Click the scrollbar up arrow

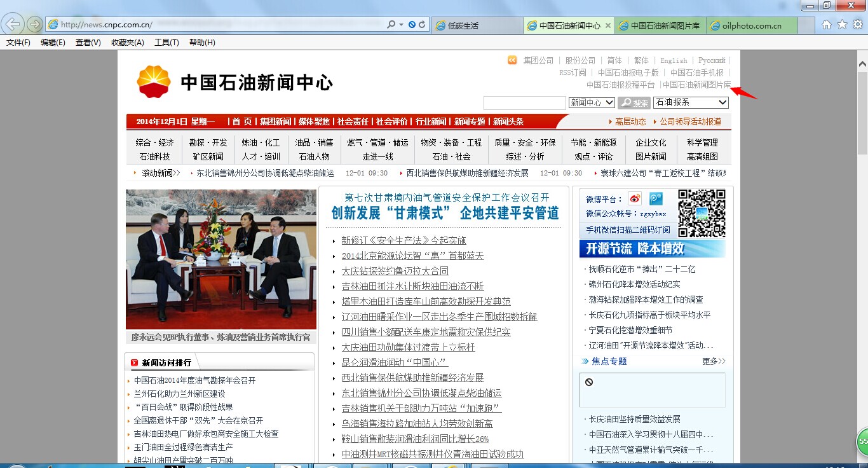[862, 64]
